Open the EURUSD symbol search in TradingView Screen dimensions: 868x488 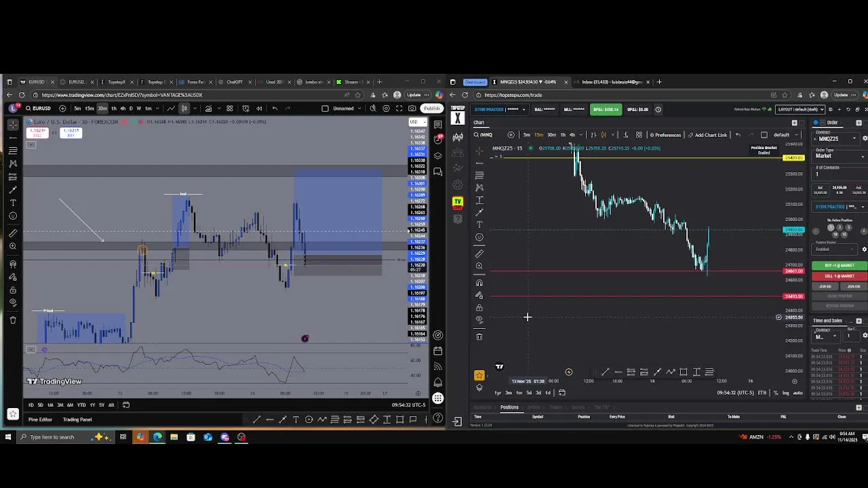[39, 108]
